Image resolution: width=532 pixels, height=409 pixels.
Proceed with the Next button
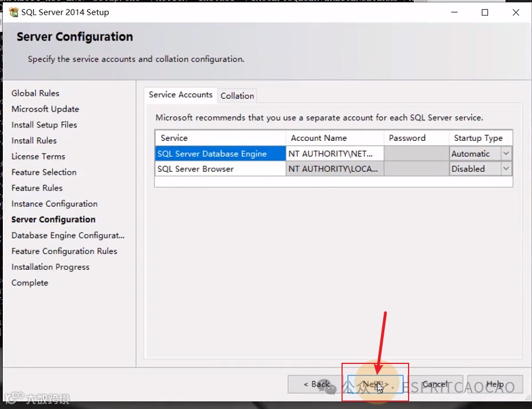(375, 384)
